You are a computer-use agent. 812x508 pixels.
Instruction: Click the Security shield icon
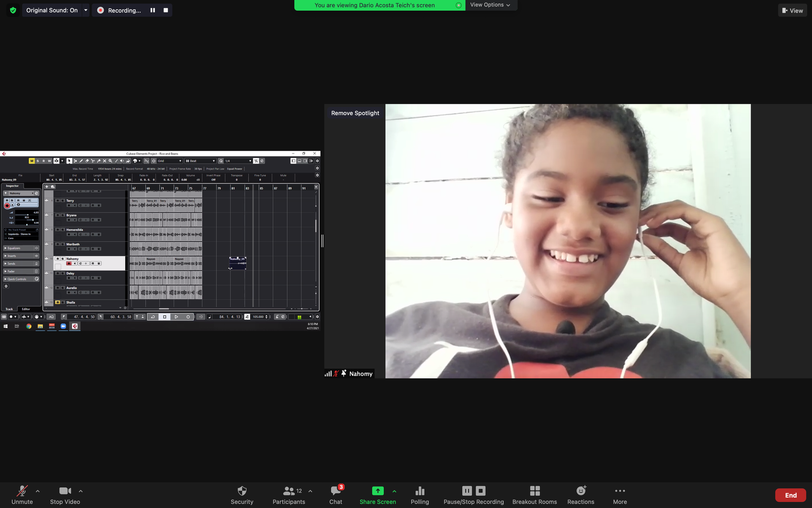click(x=242, y=491)
